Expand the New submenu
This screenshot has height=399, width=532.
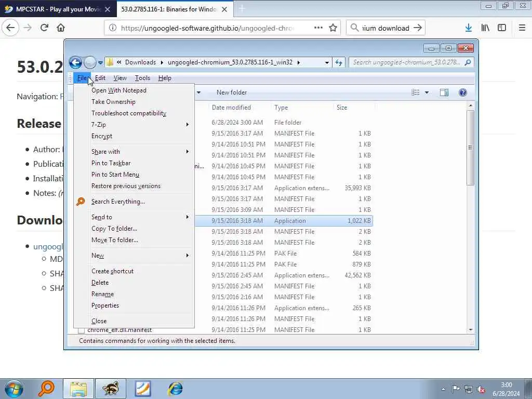click(187, 256)
